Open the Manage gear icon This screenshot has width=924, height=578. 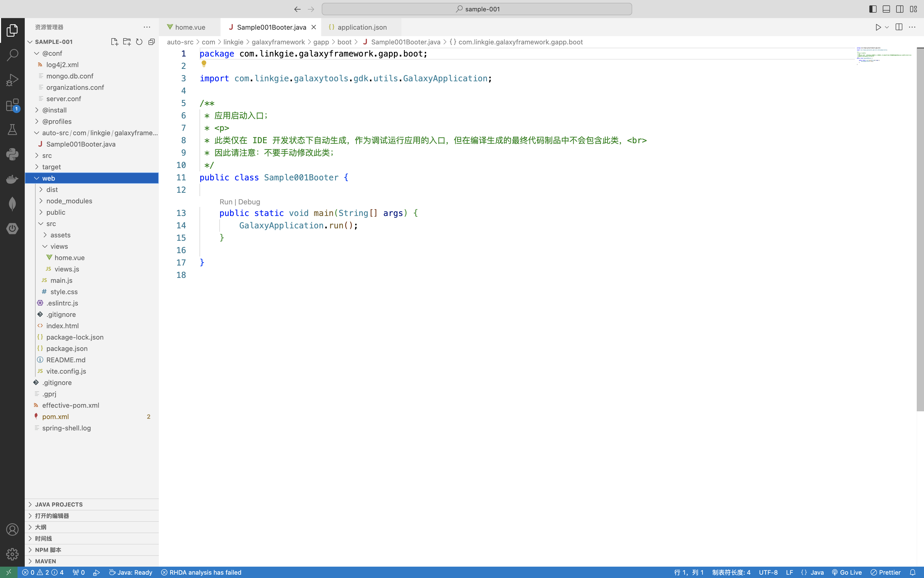click(12, 554)
